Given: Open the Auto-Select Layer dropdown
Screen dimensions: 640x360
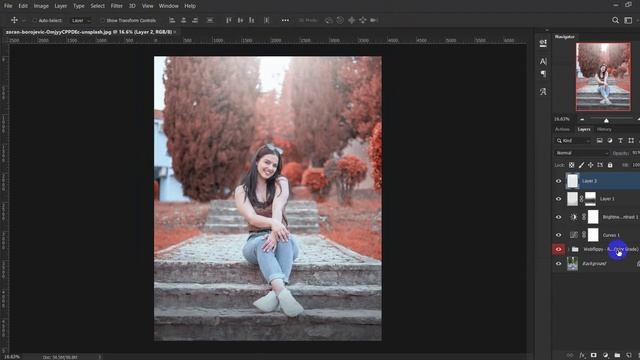Looking at the screenshot, I should pos(81,20).
